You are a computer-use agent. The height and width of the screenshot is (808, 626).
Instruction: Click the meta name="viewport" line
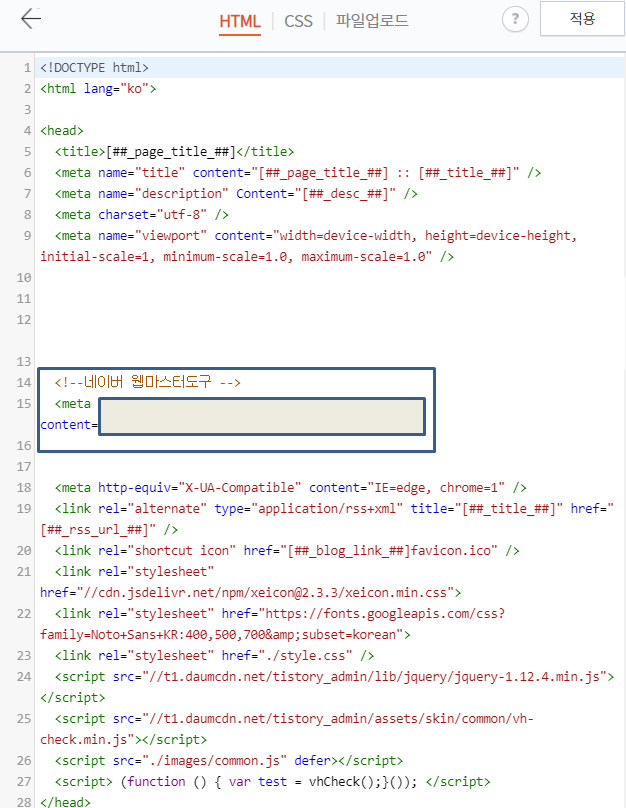tap(316, 235)
